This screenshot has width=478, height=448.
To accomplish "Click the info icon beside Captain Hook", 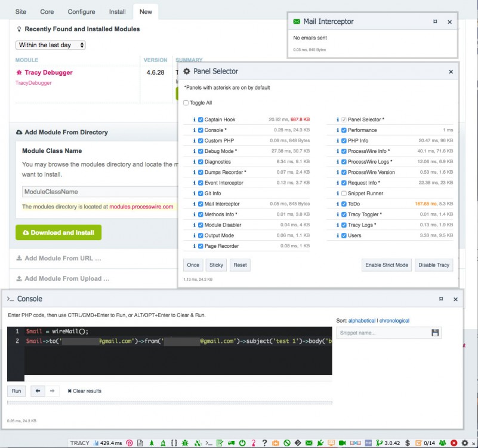I will 194,119.
